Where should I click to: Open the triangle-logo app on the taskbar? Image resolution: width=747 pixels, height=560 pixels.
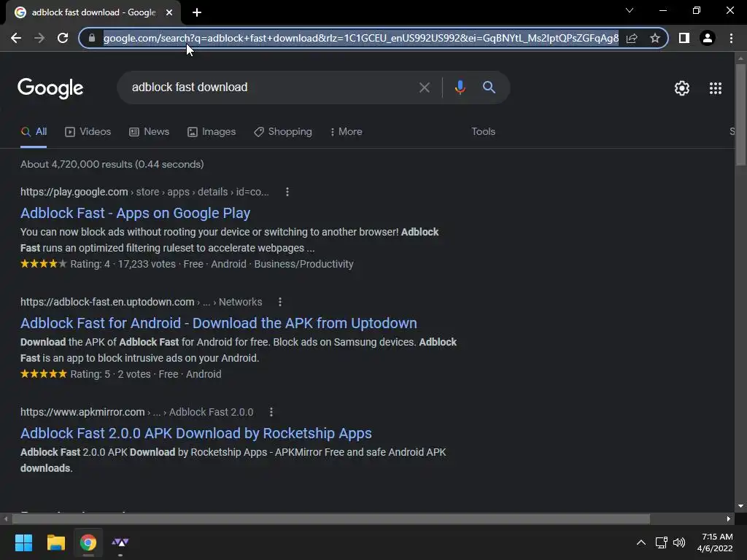tap(120, 542)
